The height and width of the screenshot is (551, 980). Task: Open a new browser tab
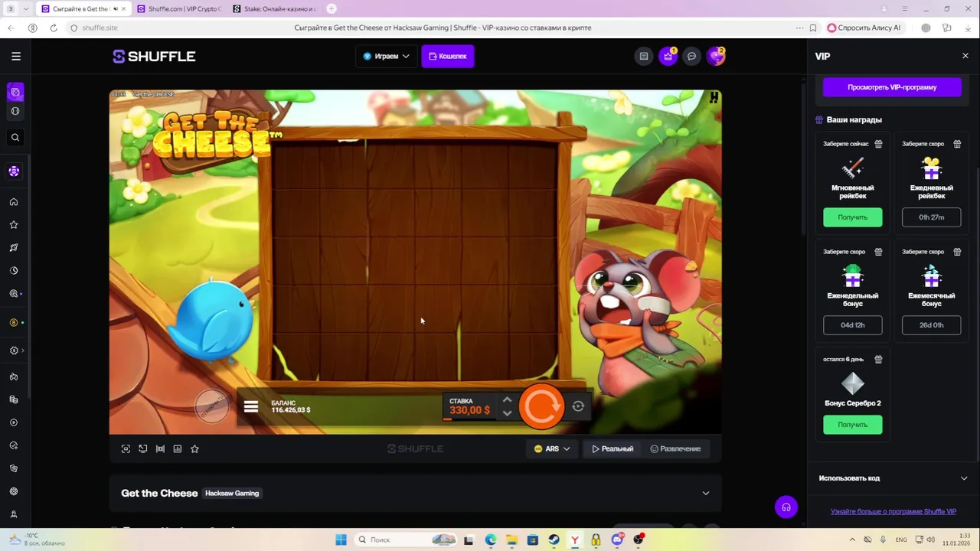332,8
